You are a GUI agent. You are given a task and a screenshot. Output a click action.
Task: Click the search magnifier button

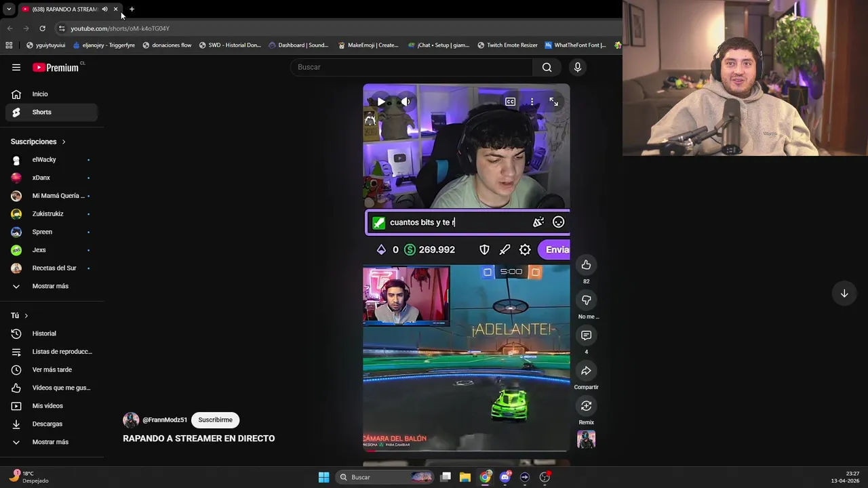pos(547,67)
